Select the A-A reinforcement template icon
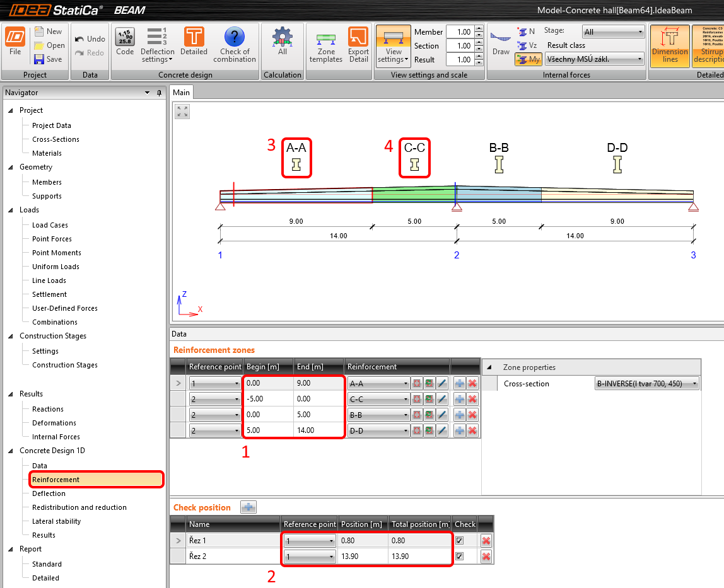Image resolution: width=724 pixels, height=588 pixels. point(296,164)
